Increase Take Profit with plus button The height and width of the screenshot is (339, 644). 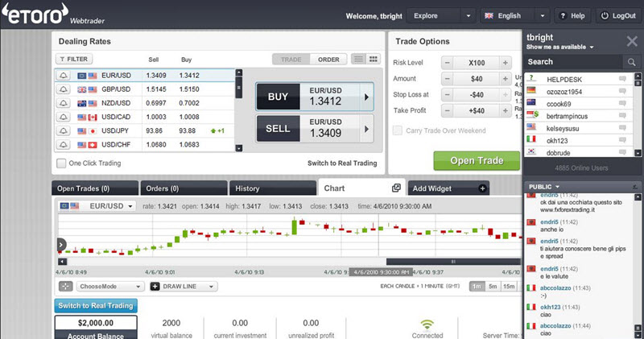pos(506,111)
